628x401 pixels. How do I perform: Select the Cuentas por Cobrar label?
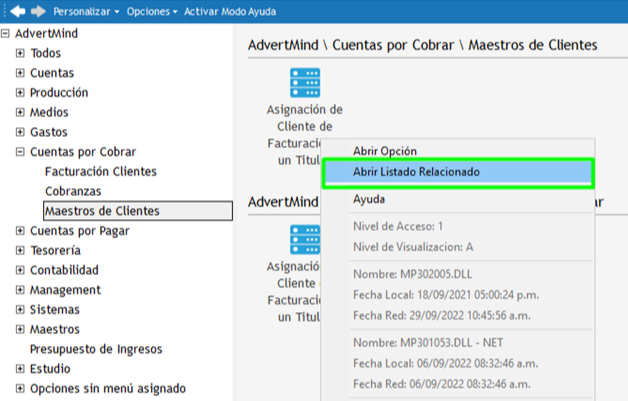coord(83,152)
